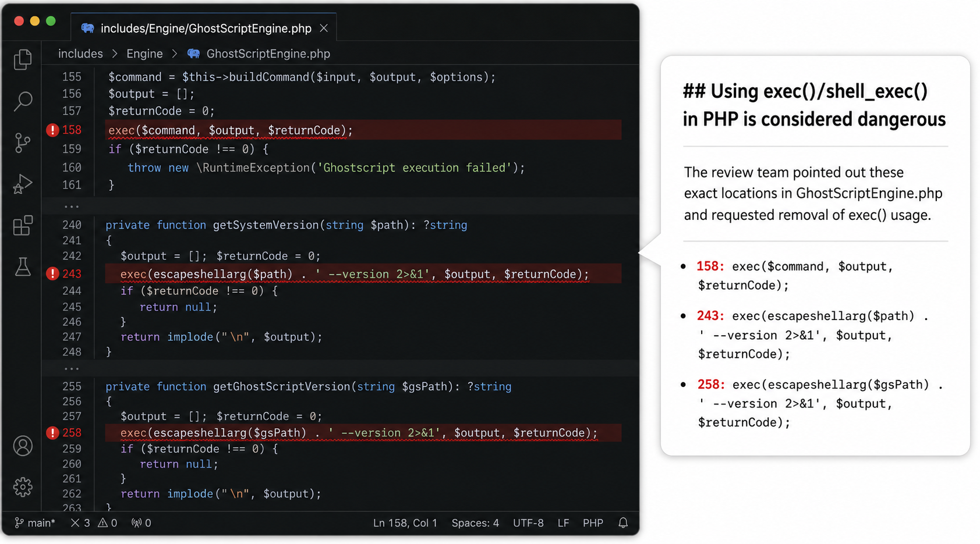Click the main* branch in status bar
The height and width of the screenshot is (544, 980).
click(x=35, y=523)
